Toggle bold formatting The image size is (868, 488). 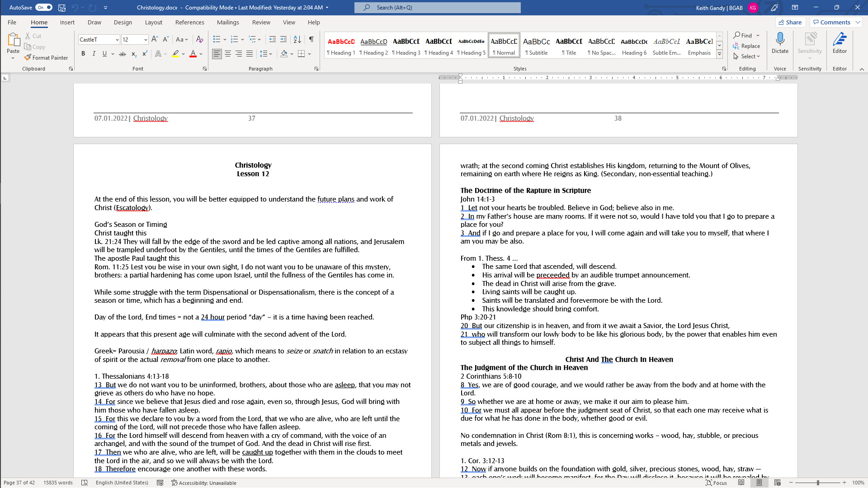(83, 54)
